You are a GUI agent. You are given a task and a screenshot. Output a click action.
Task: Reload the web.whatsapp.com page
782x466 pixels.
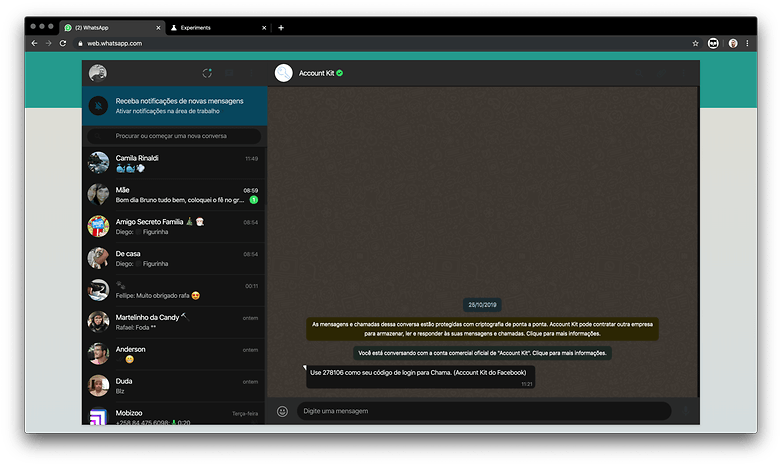pyautogui.click(x=63, y=43)
